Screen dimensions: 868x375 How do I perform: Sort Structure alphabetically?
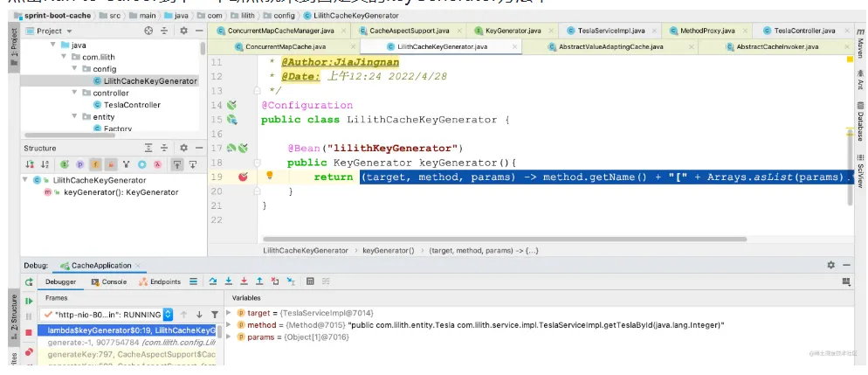point(45,164)
